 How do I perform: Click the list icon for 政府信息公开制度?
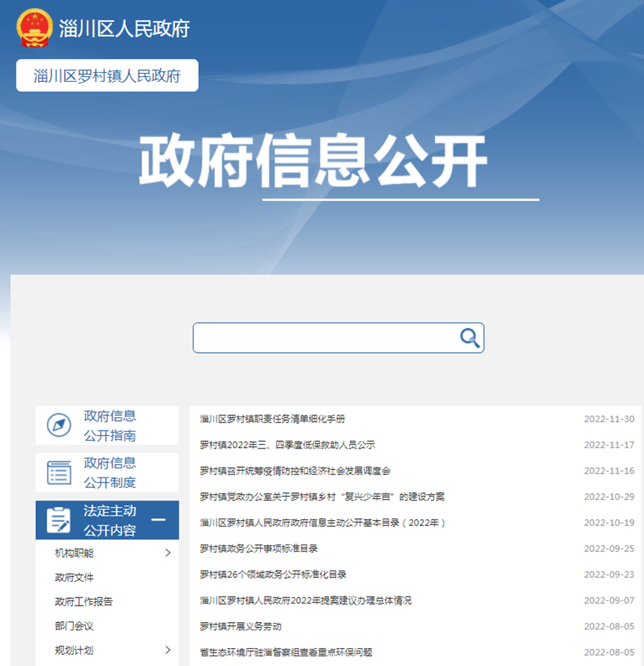point(59,472)
